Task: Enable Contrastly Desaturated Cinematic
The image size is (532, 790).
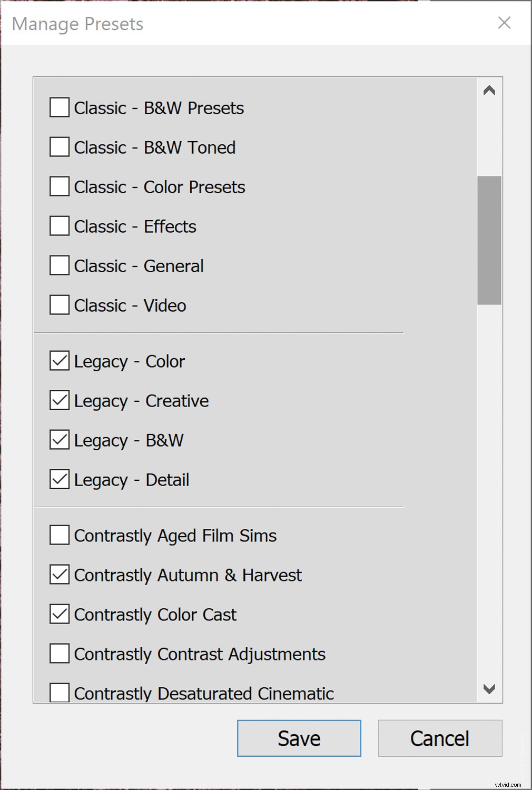Action: tap(58, 693)
